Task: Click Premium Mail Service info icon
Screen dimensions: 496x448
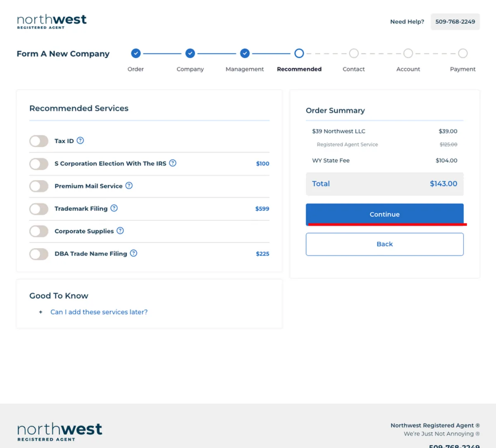Action: click(x=129, y=185)
